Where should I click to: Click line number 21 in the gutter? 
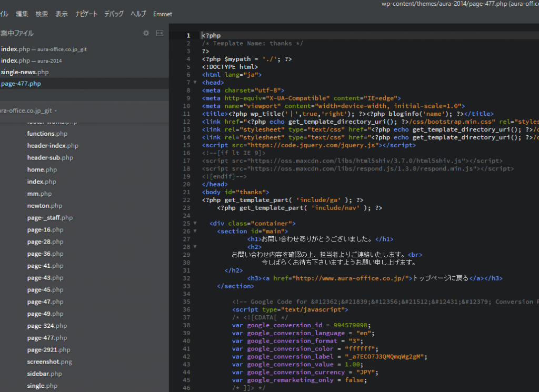click(x=186, y=192)
